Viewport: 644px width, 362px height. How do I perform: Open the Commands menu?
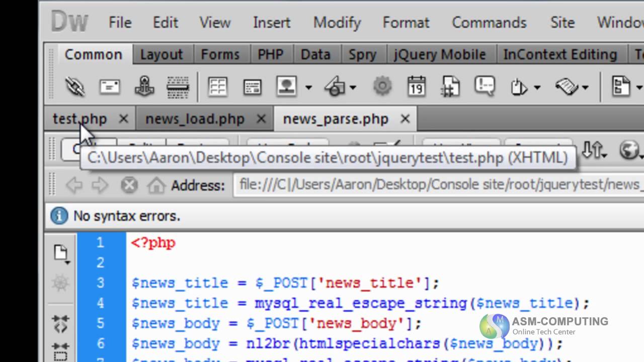[489, 23]
